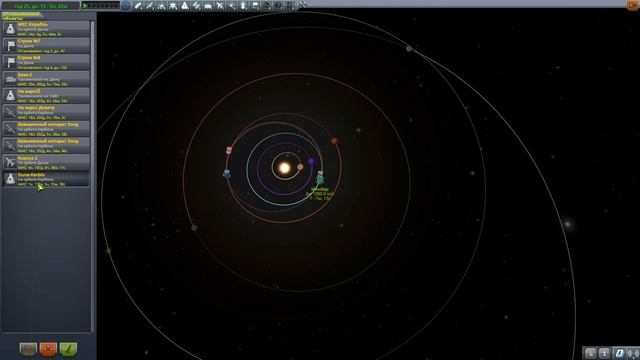Toggle the debris filter icon
640x360 pixels.
(138, 6)
